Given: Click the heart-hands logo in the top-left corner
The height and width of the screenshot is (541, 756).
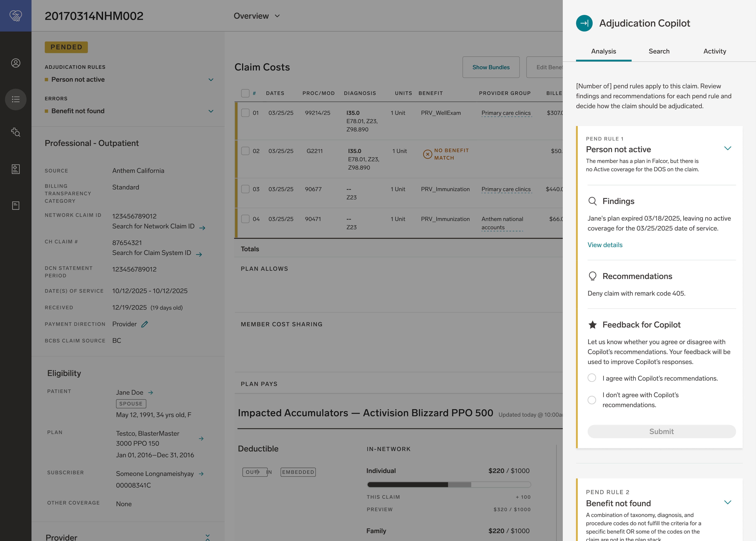Looking at the screenshot, I should click(16, 16).
